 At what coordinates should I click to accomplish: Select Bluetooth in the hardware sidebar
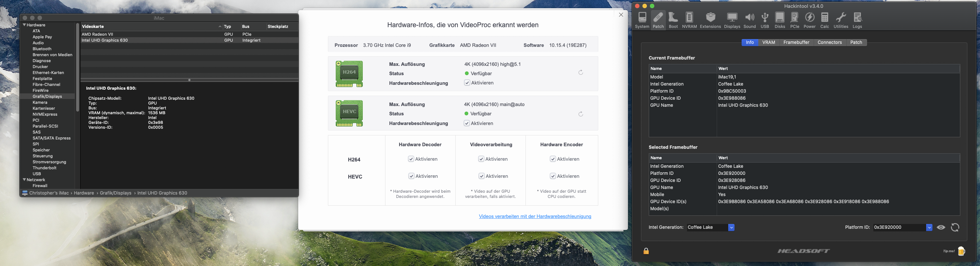click(x=42, y=49)
